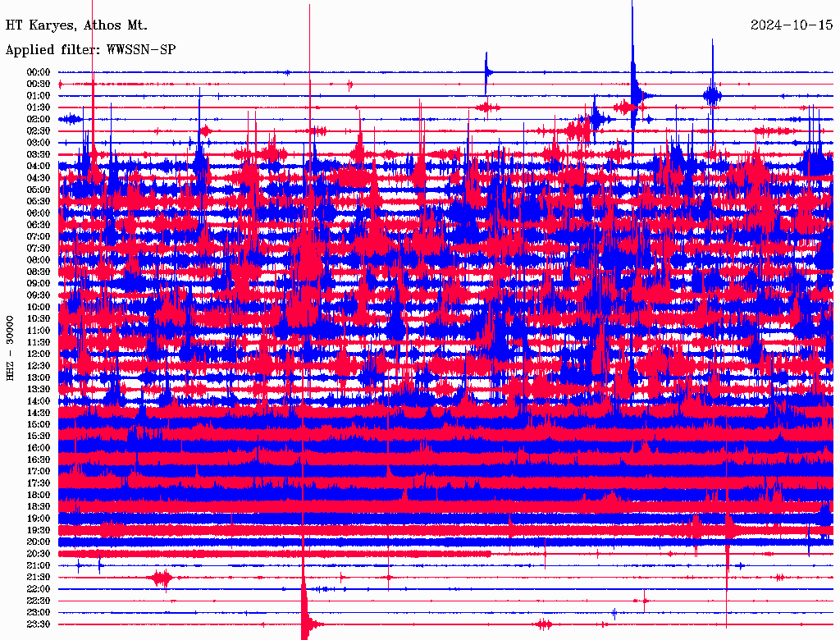Click the '21:30' time label

[39, 578]
